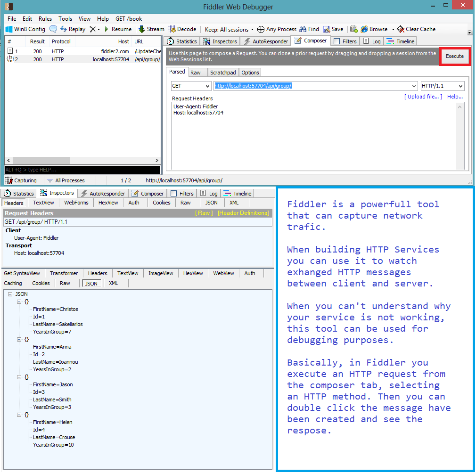The width and height of the screenshot is (476, 473).
Task: Open the upper Statistics tab
Action: 182,41
